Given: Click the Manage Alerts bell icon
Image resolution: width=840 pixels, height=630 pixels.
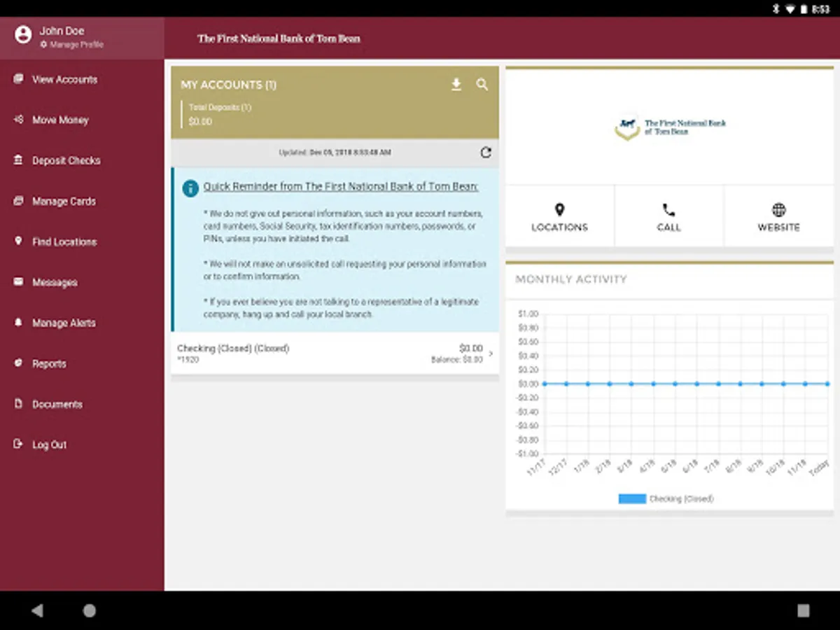Looking at the screenshot, I should click(18, 323).
